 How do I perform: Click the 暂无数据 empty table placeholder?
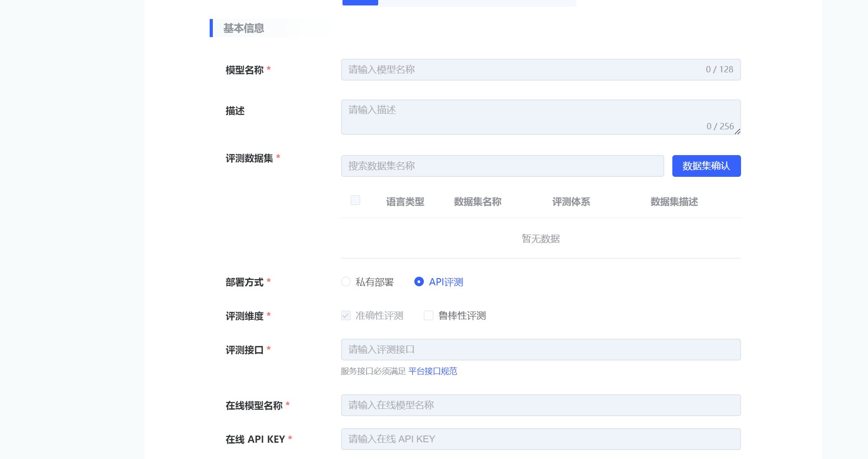540,239
